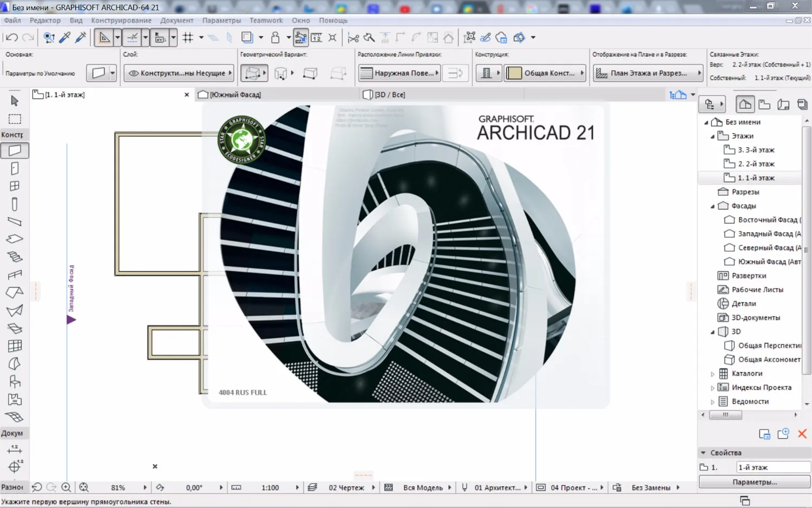812x508 pixels.
Task: Click the Scissors (trim) toolbar icon
Action: (x=355, y=37)
